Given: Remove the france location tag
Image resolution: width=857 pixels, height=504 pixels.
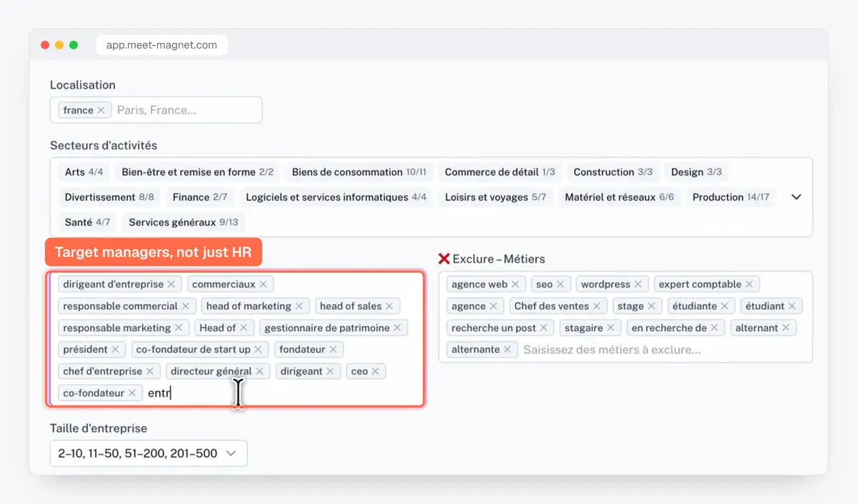Looking at the screenshot, I should 101,110.
